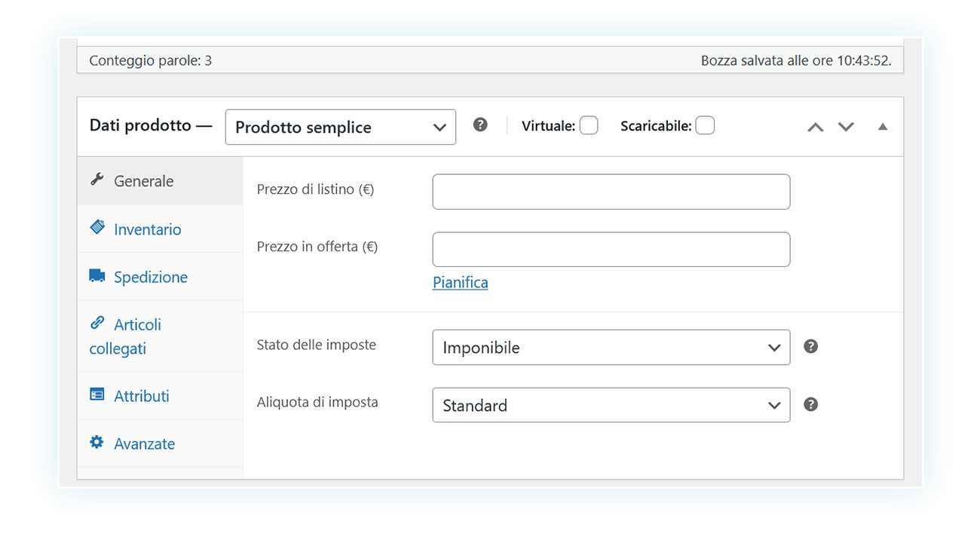
Task: Enable the Scaricabile checkbox
Action: click(x=705, y=125)
